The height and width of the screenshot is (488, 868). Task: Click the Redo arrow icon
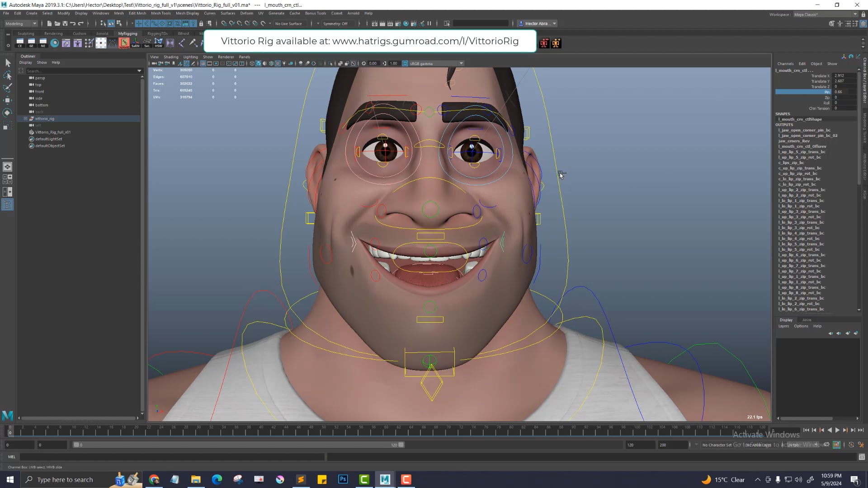(x=80, y=23)
